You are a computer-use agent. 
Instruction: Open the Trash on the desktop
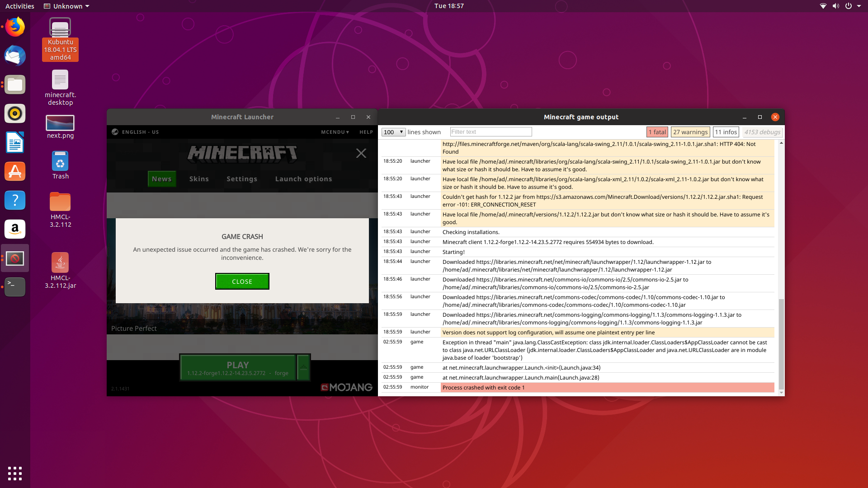point(60,161)
